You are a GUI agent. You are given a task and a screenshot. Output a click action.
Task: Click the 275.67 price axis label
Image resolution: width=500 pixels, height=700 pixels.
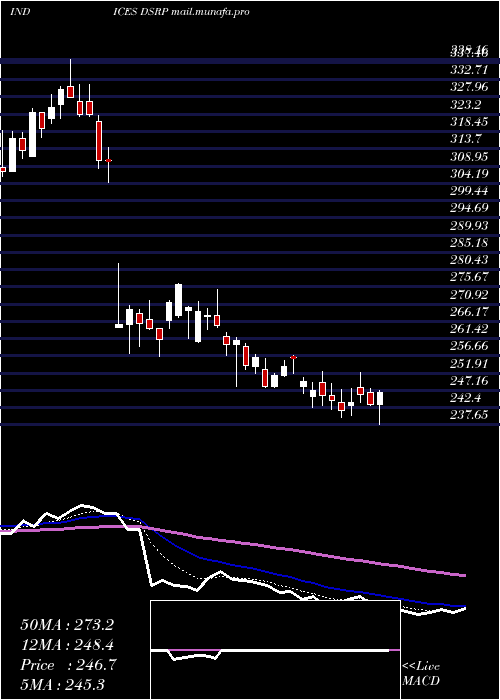coord(470,277)
